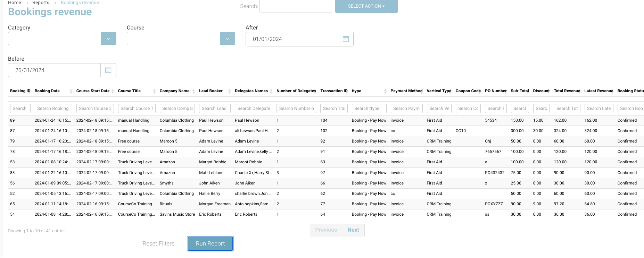This screenshot has width=644, height=258.
Task: Navigate to Reports breadcrumb
Action: pos(41,3)
